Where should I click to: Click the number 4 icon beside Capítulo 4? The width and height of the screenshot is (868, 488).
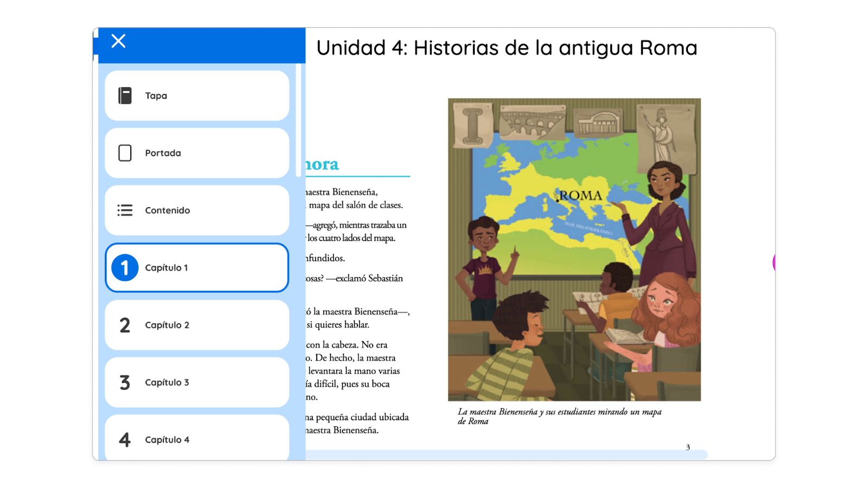click(x=125, y=440)
